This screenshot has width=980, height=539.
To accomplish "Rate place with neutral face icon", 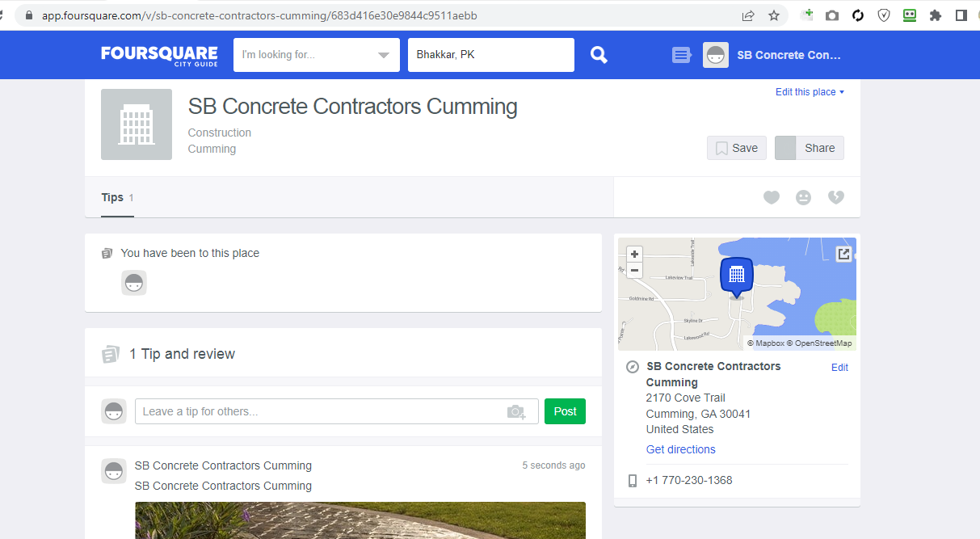I will (803, 197).
